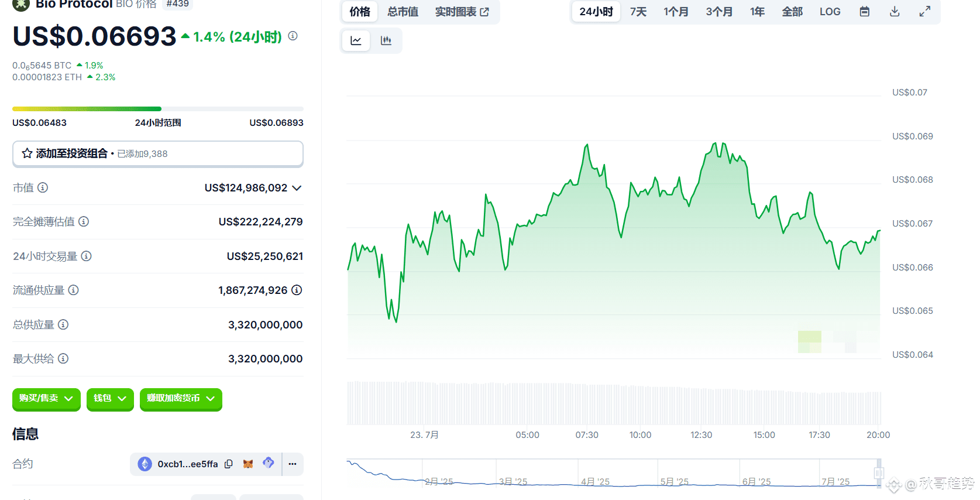Select the 24小时 time range
Image resolution: width=980 pixels, height=500 pixels.
(x=596, y=12)
